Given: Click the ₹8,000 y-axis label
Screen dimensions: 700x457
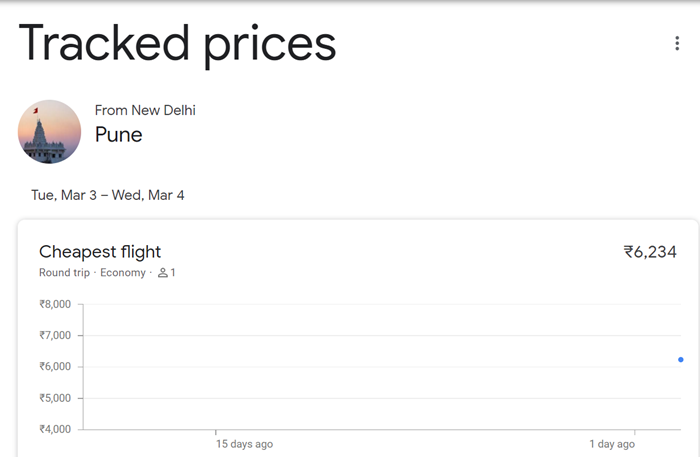Looking at the screenshot, I should click(x=55, y=304).
